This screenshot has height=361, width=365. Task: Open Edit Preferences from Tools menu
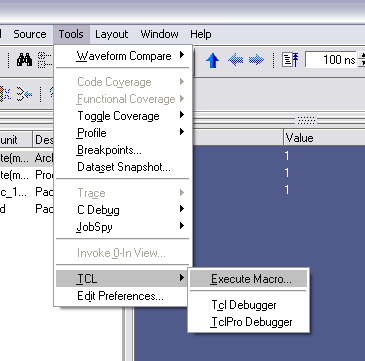click(123, 296)
